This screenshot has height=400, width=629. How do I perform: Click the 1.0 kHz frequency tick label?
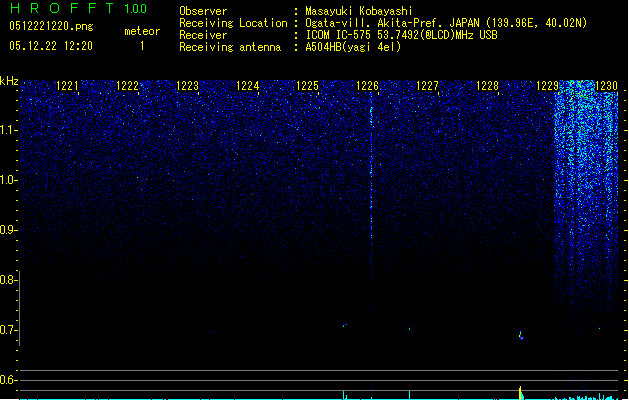[x=8, y=180]
